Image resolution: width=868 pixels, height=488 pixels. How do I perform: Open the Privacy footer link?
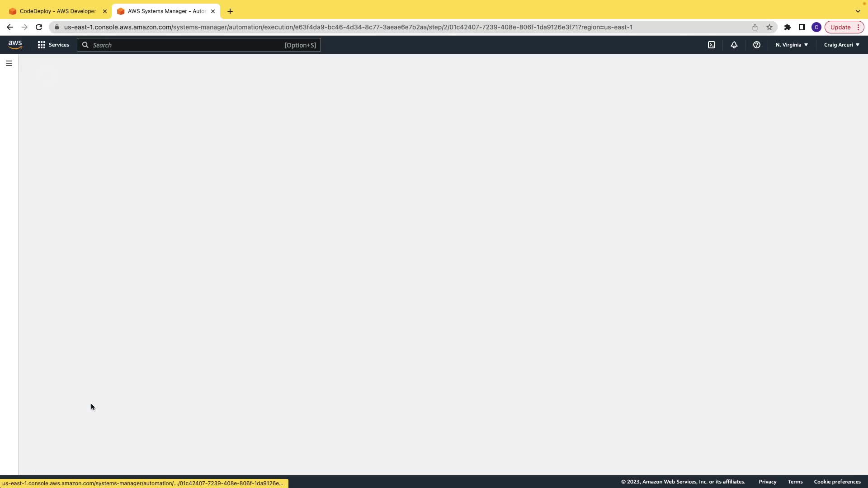pyautogui.click(x=767, y=482)
